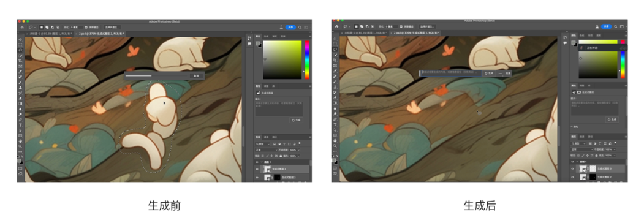Collapse the 画板 1 group in 生成后 Layers panel

click(577, 162)
